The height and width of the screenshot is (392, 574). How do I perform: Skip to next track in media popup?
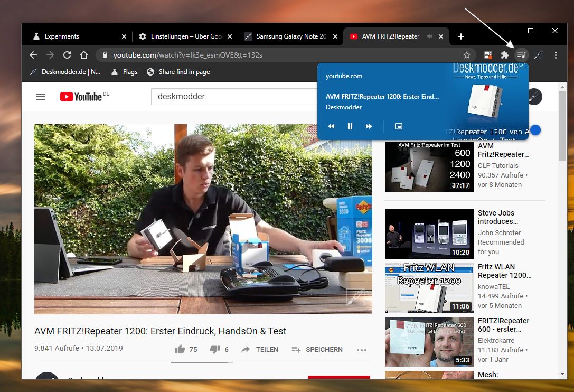click(369, 126)
